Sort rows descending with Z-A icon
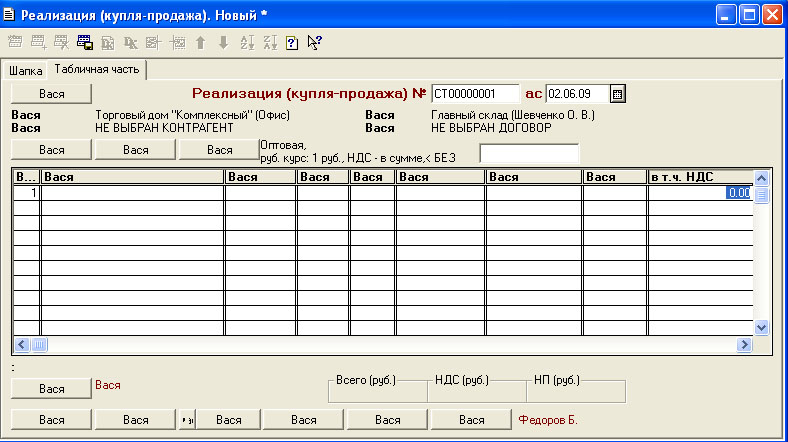The height and width of the screenshot is (442, 788). coord(269,43)
